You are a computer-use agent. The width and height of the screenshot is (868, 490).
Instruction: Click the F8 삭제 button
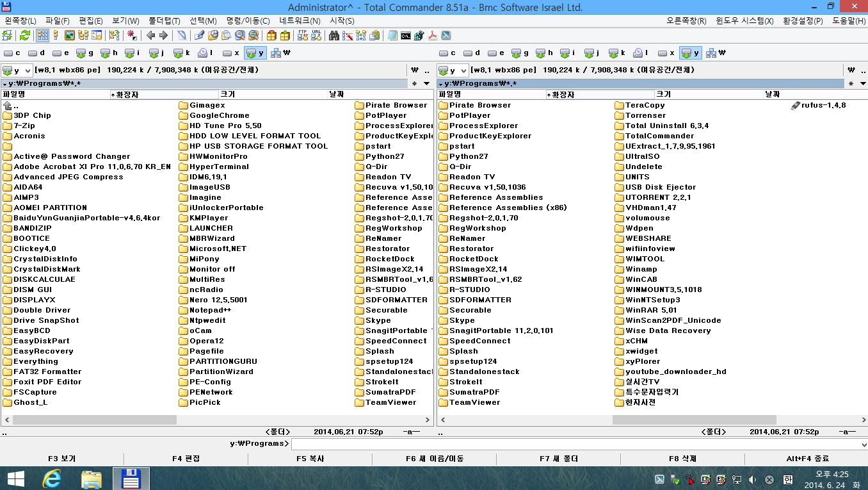(x=682, y=459)
